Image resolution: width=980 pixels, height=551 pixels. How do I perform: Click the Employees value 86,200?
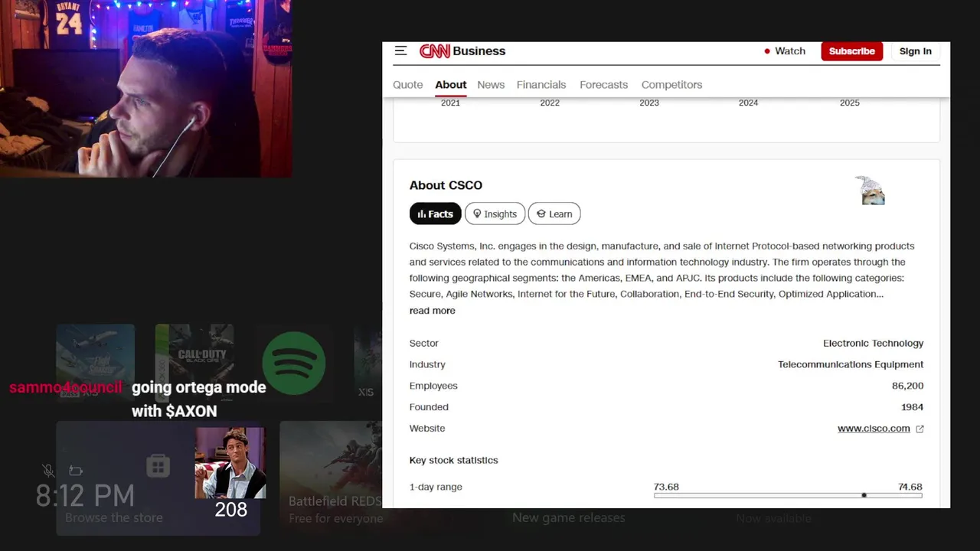click(907, 386)
